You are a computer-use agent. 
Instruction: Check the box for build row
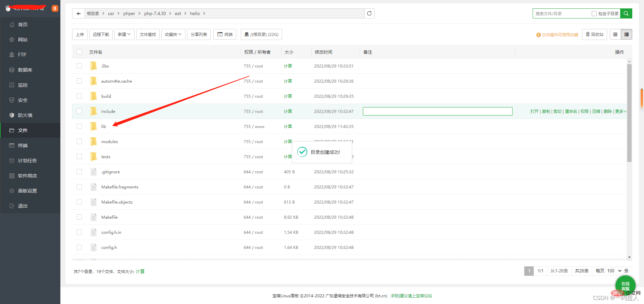click(x=79, y=96)
